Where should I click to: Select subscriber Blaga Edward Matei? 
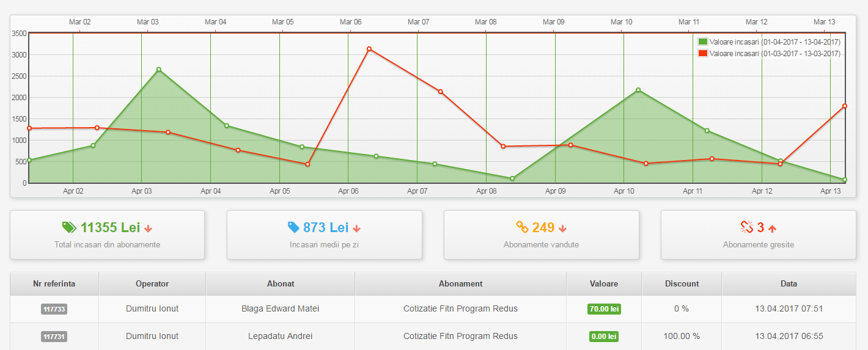(x=281, y=309)
